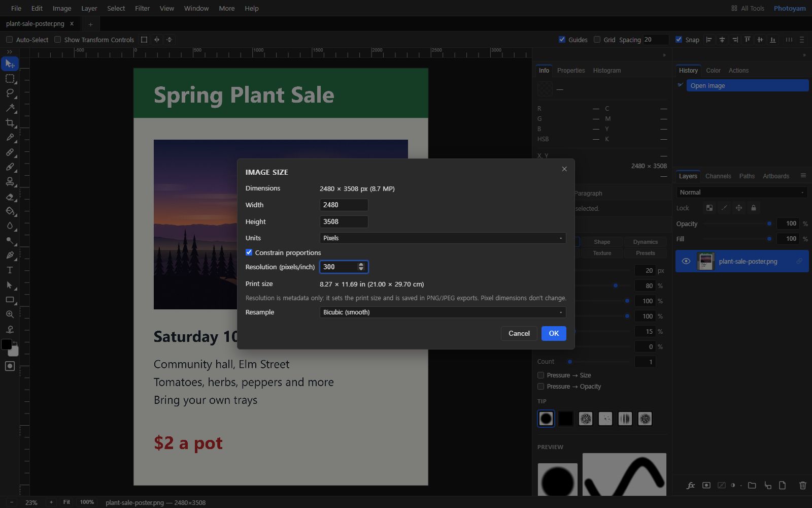Viewport: 812px width, 508px height.
Task: Open the Filter menu
Action: pyautogui.click(x=142, y=8)
